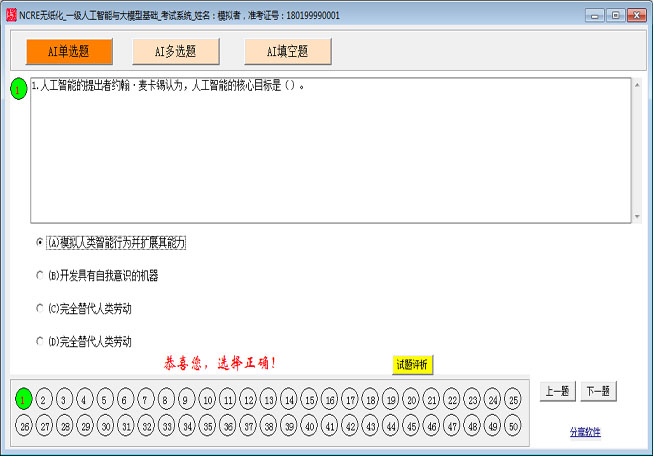
Task: Jump to question 8
Action: click(x=166, y=399)
